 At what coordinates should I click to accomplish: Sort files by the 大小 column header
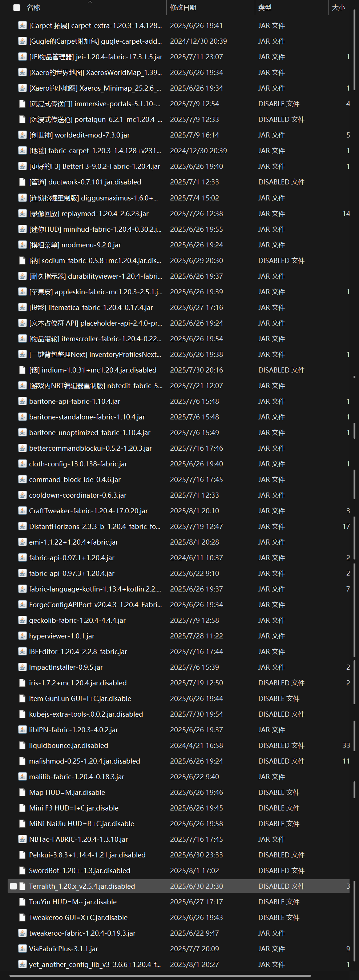pyautogui.click(x=339, y=8)
